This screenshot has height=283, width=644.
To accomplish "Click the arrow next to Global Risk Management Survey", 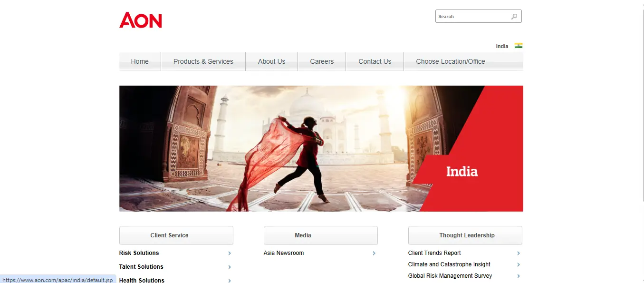I will 519,276.
